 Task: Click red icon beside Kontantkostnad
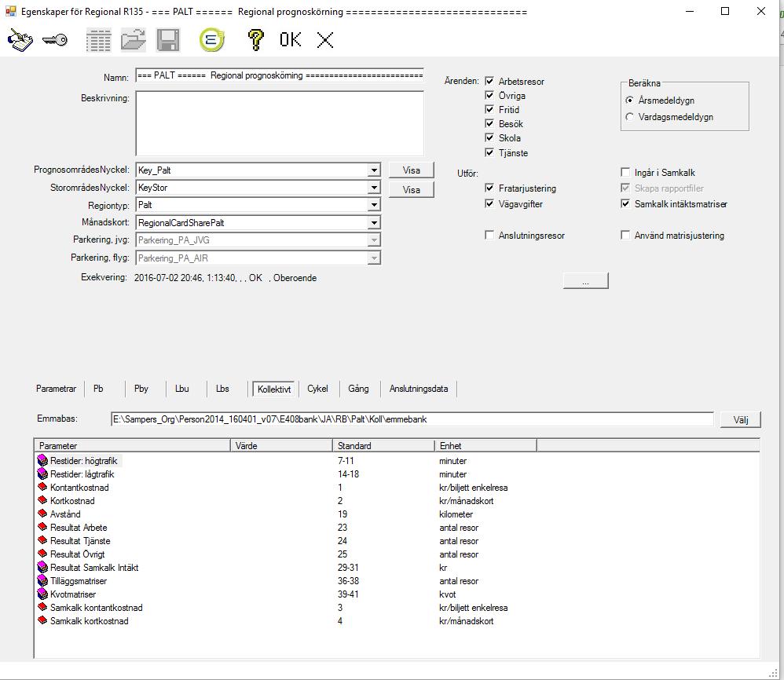click(x=42, y=487)
